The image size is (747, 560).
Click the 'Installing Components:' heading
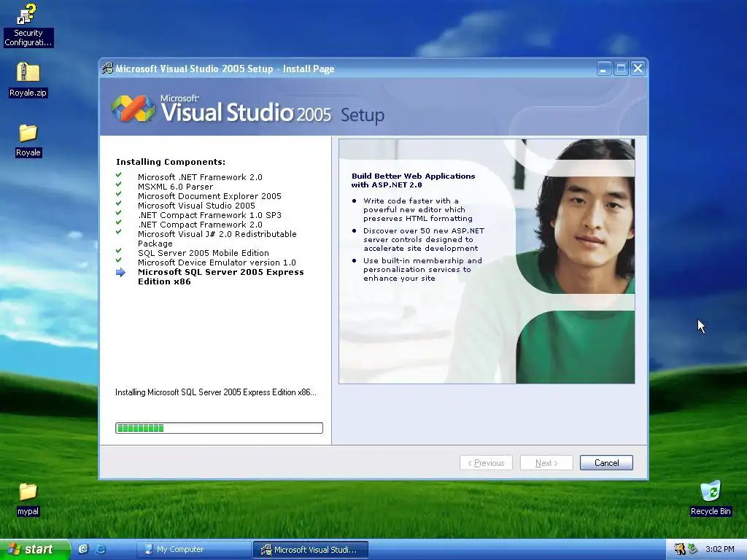pyautogui.click(x=171, y=162)
